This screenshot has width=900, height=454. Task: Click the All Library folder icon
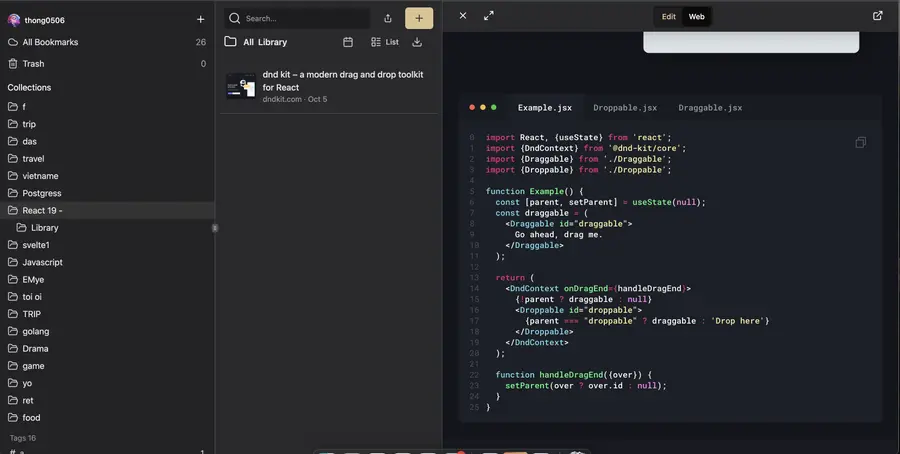tap(230, 42)
